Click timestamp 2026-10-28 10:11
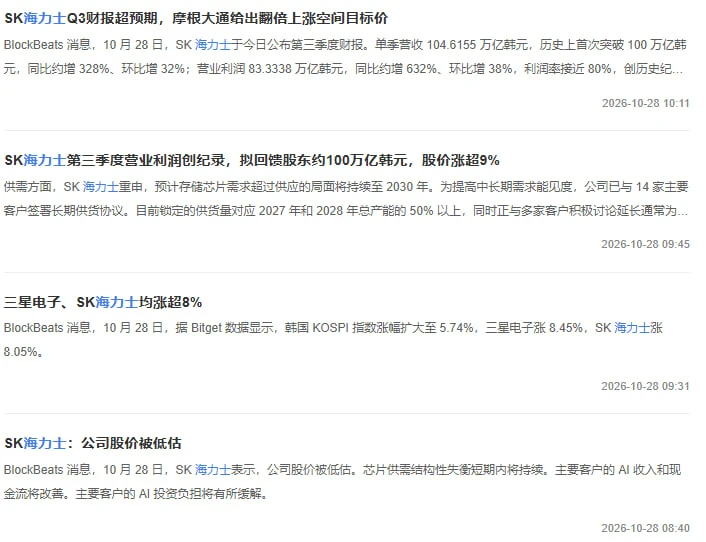The image size is (706, 542). (646, 103)
